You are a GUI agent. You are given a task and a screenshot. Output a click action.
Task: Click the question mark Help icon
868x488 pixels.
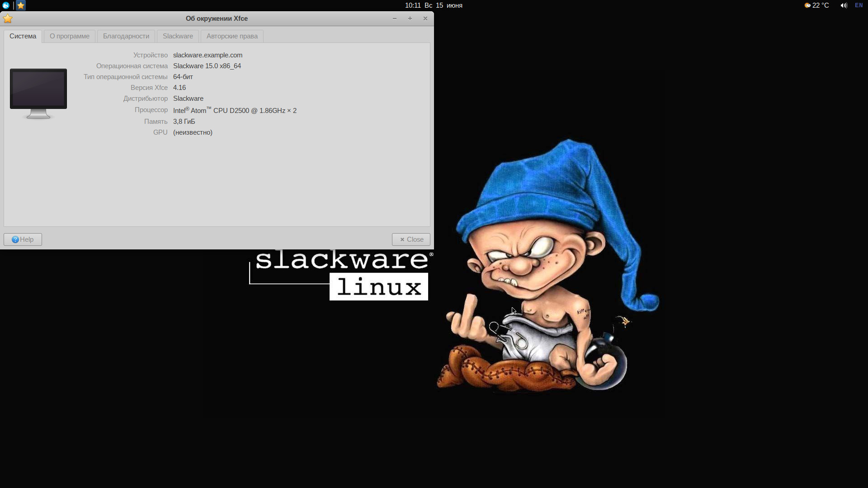15,239
